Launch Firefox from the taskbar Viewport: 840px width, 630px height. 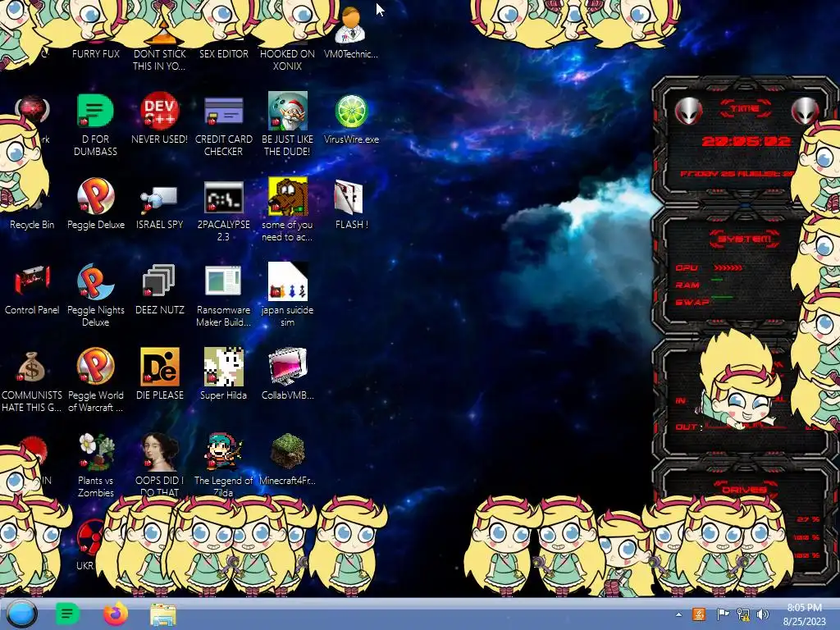[x=115, y=614]
